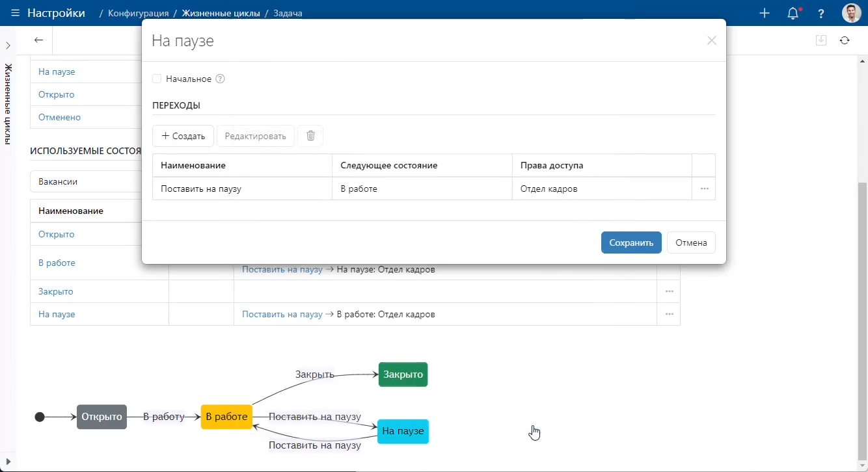Click the В работу transition label in diagram
Image resolution: width=868 pixels, height=472 pixels.
(164, 417)
